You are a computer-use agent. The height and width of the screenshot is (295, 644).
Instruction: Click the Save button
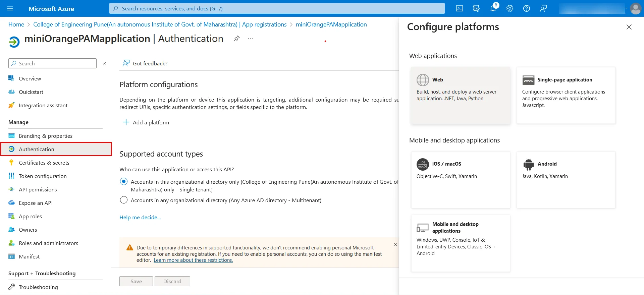[136, 281]
